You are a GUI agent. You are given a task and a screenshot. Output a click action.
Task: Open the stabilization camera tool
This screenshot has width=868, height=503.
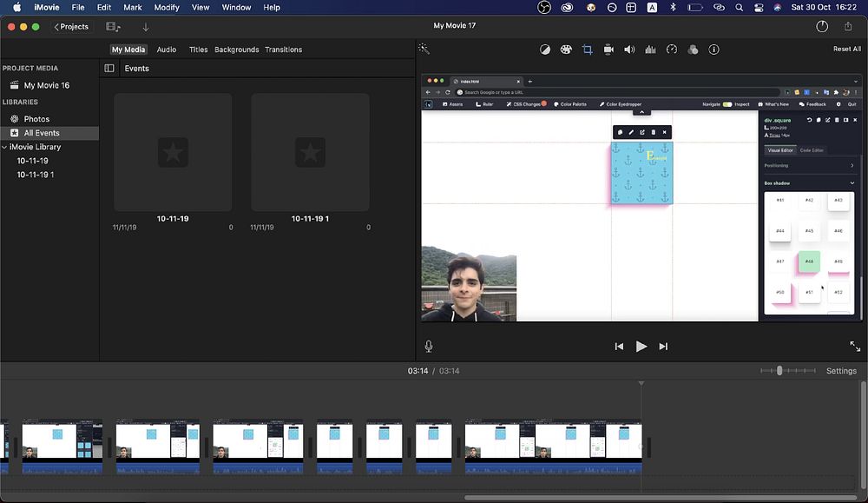(608, 50)
